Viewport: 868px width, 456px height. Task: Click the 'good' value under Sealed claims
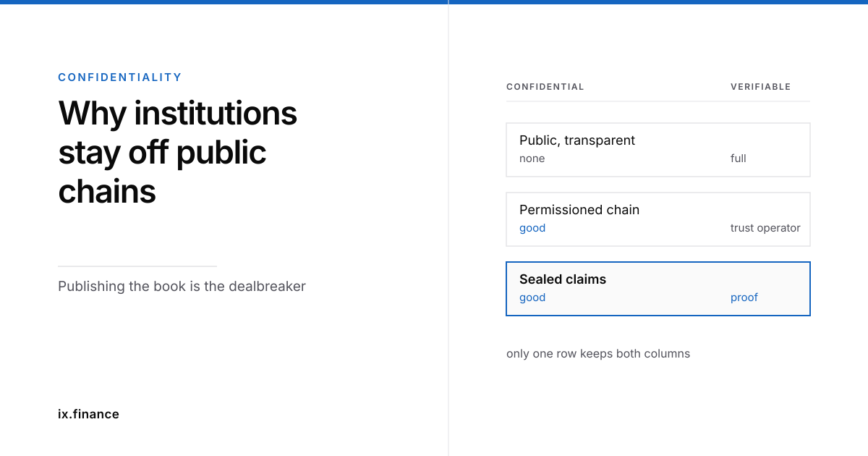coord(532,297)
